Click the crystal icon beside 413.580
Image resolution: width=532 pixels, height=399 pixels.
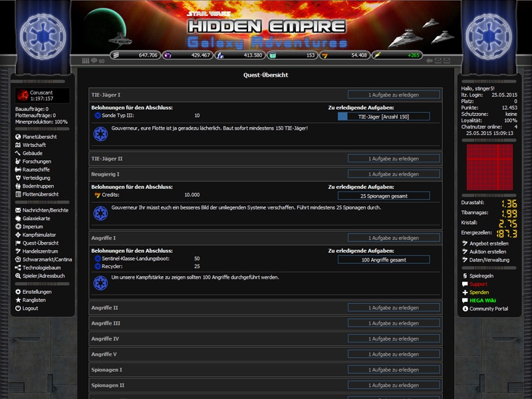coord(220,55)
